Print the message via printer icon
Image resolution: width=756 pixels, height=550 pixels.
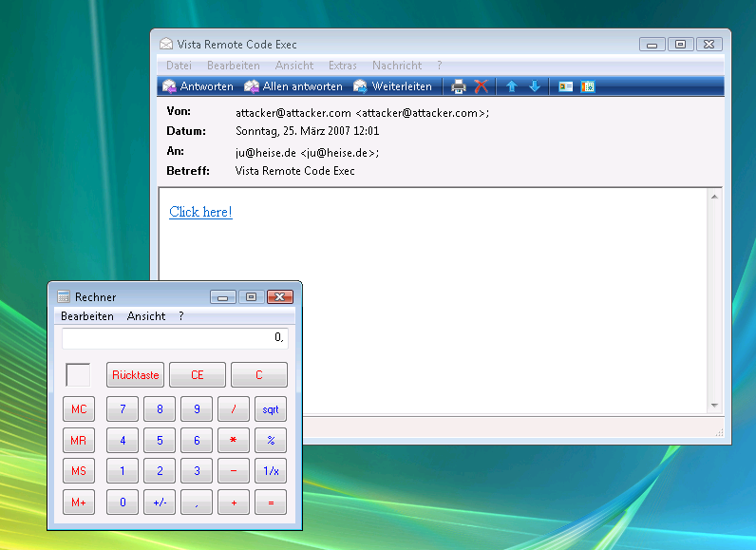[458, 86]
